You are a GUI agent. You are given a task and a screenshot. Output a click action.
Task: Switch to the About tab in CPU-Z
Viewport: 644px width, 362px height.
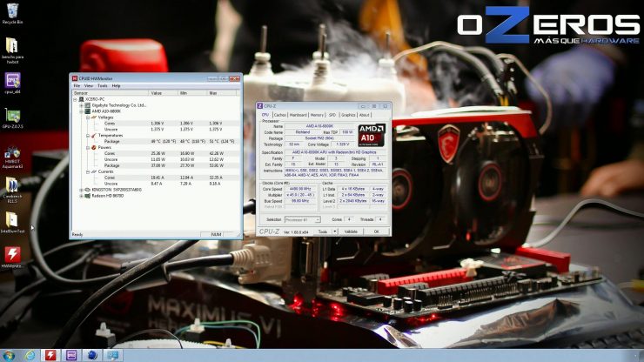[365, 115]
